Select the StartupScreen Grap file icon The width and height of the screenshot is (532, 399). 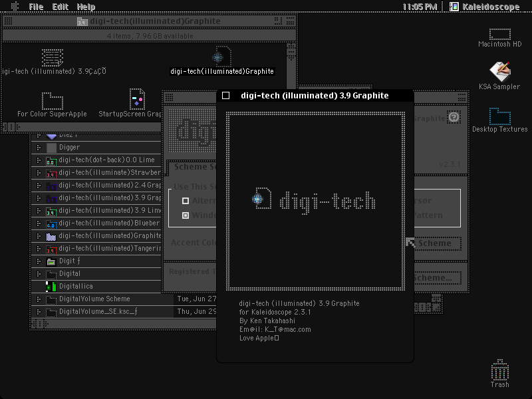[137, 98]
